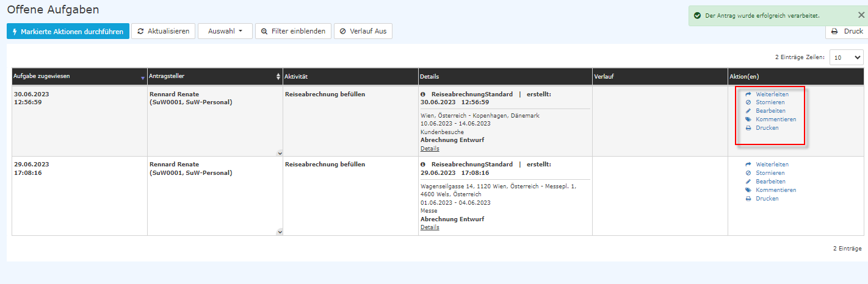Screen dimensions: 868x284
Task: Click Kommentieren tag icon in first row
Action: pyautogui.click(x=748, y=120)
